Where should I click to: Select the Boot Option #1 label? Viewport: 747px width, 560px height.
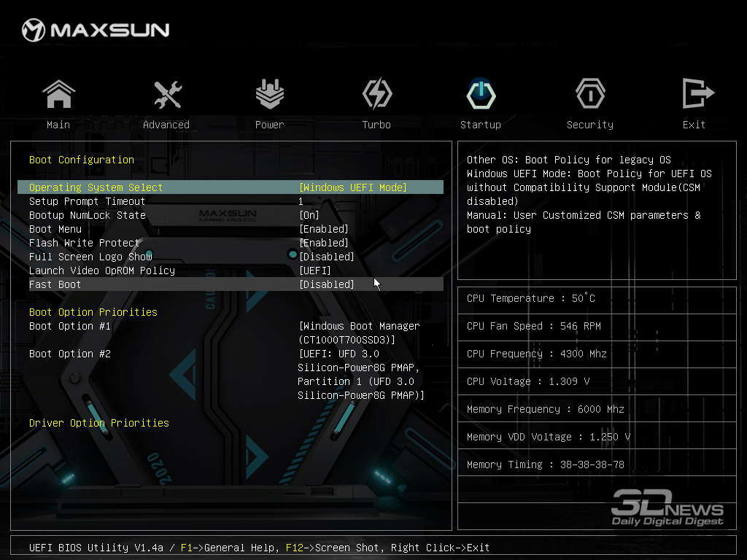pos(70,326)
